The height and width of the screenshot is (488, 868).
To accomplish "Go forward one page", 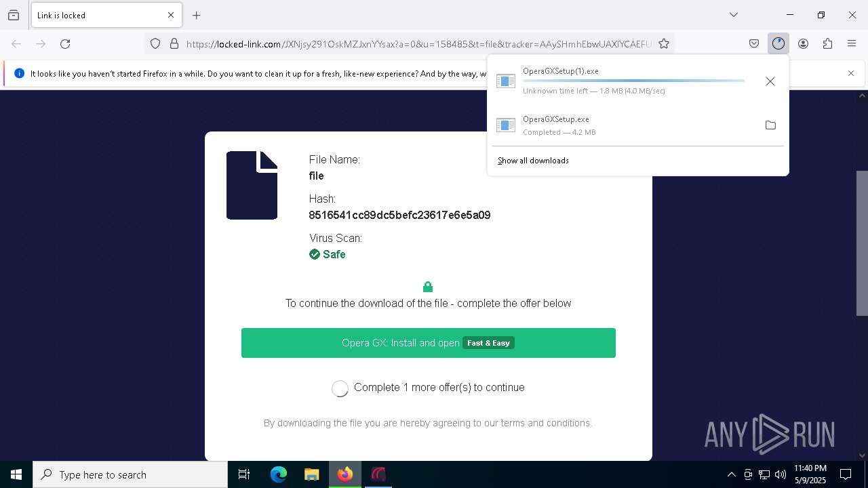I will tap(41, 44).
